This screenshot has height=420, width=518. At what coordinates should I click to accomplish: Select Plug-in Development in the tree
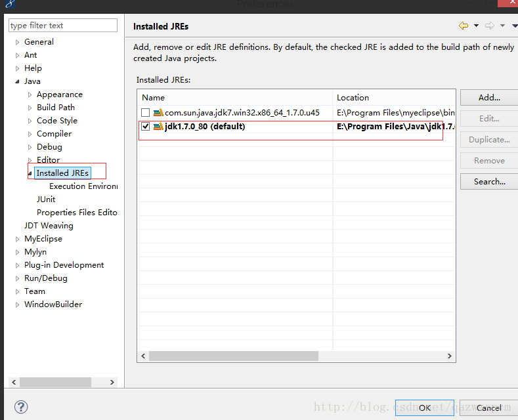coord(64,265)
